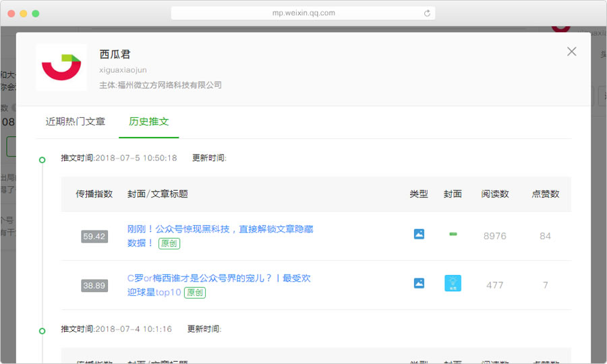Click the macOS green fullscreen window button

pyautogui.click(x=36, y=13)
